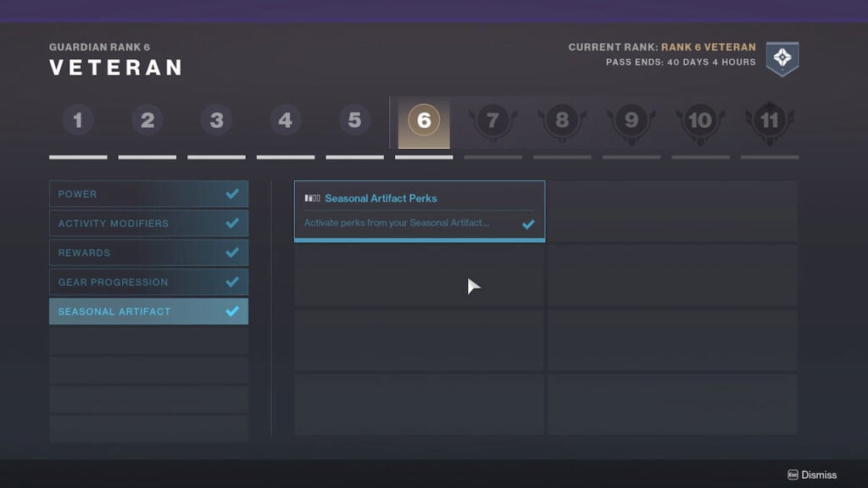View locked Rank 10 badge

[x=700, y=122]
